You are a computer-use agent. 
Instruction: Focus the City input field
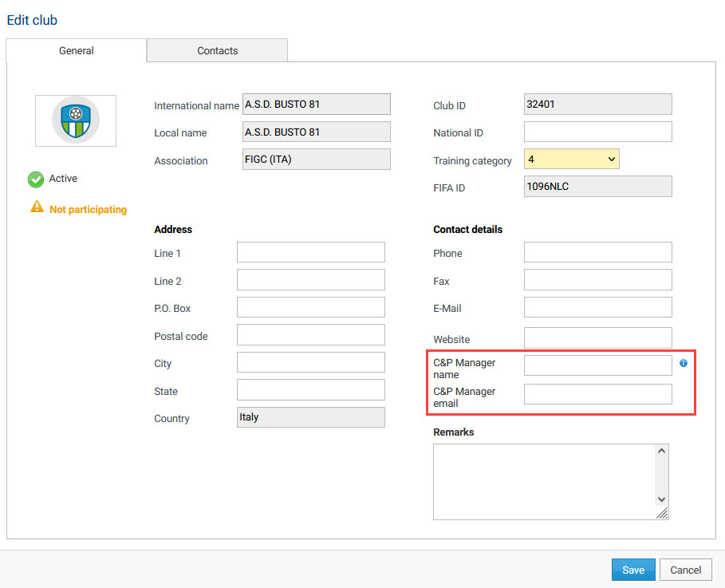311,362
